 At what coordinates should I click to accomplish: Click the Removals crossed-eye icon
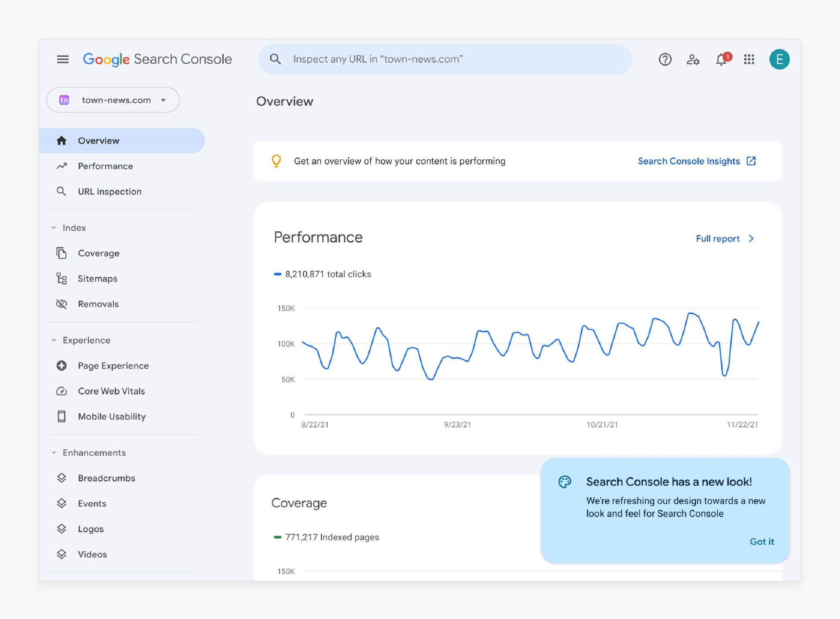pos(62,304)
